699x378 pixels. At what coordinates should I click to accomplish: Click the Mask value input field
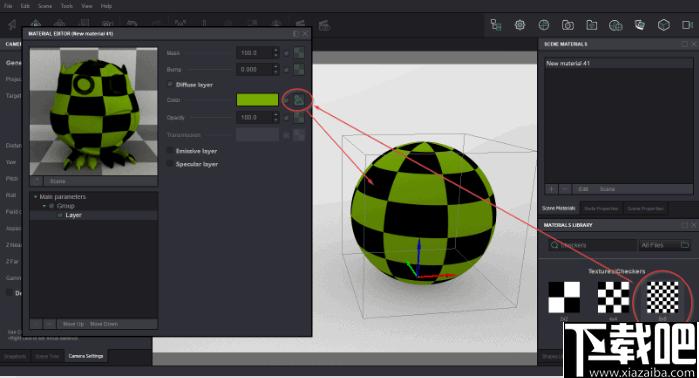coord(254,53)
